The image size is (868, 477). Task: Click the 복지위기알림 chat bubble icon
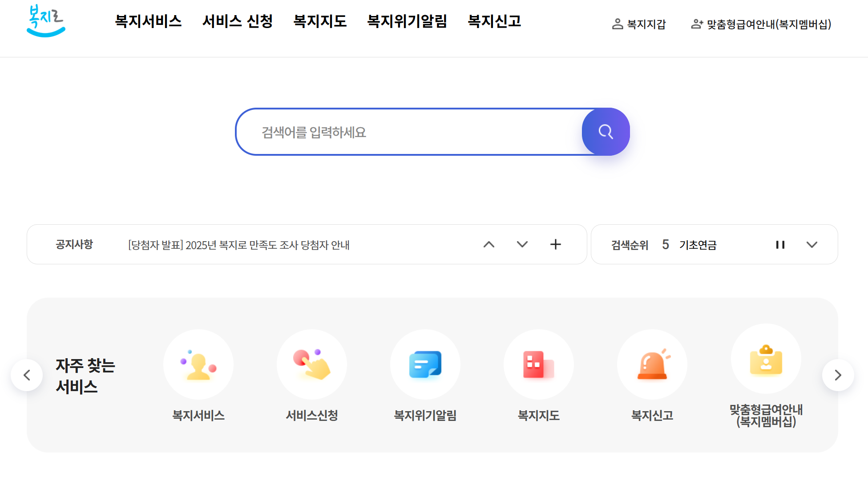tap(425, 364)
